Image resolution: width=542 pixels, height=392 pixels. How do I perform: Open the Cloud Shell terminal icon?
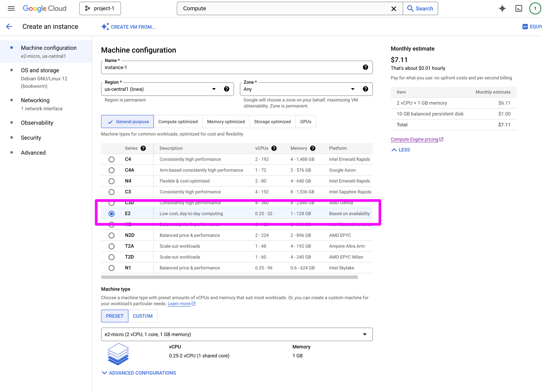[x=519, y=8]
